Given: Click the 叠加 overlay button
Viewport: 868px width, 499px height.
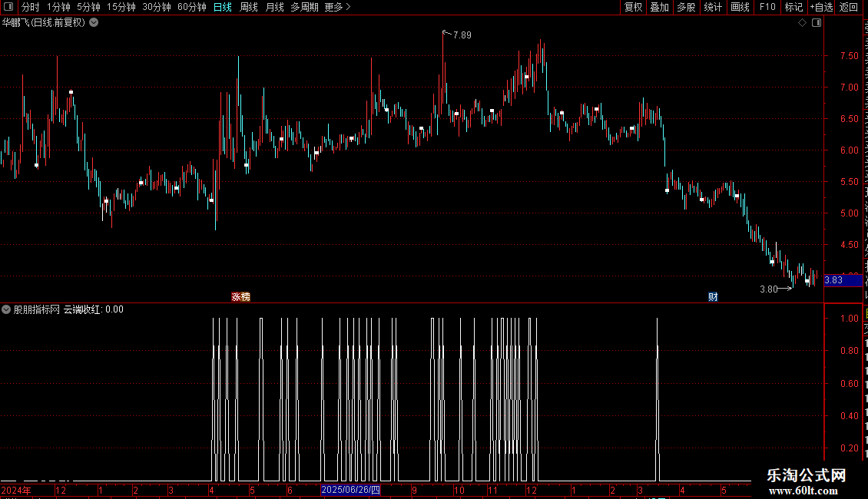Looking at the screenshot, I should click(659, 7).
